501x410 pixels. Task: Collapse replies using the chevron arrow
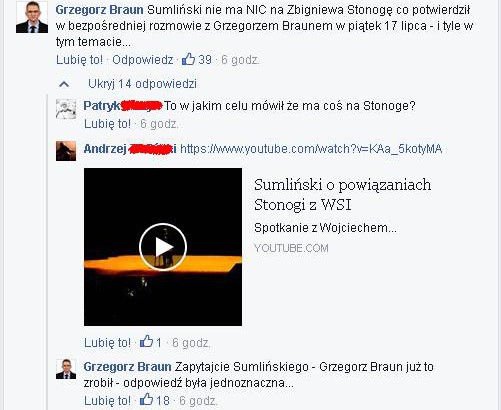point(64,84)
